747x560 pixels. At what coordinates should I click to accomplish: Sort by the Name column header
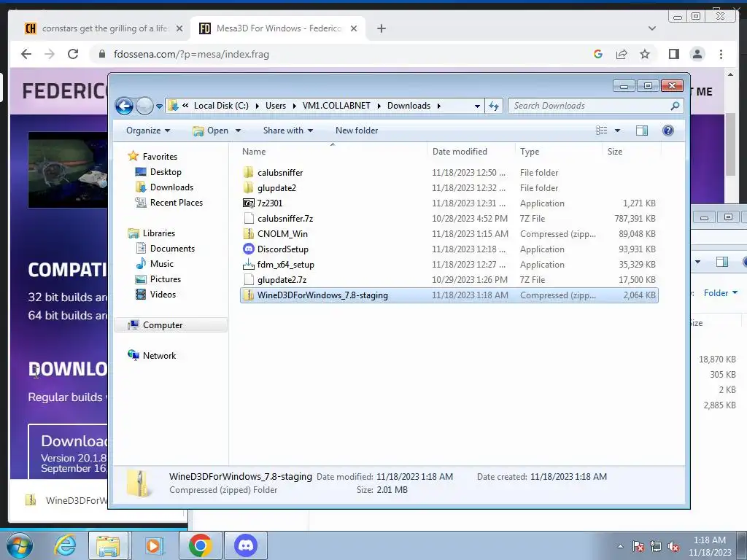[x=254, y=152]
